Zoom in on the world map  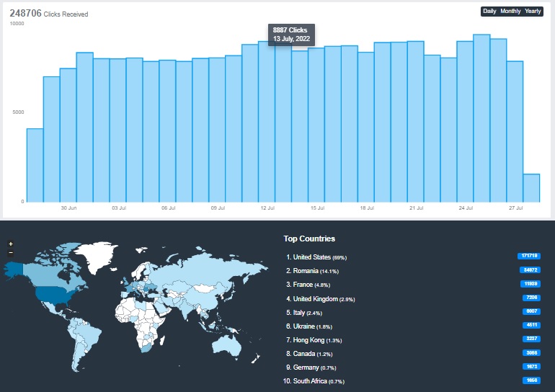10,244
